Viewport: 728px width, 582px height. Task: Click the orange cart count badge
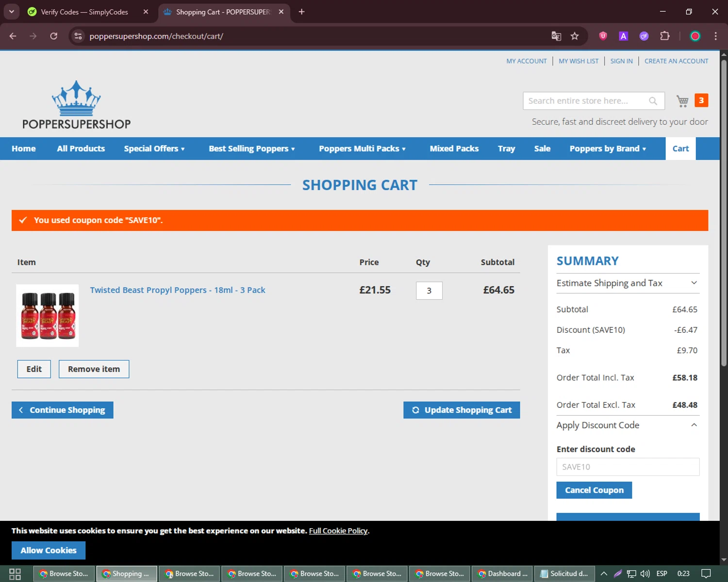(701, 100)
